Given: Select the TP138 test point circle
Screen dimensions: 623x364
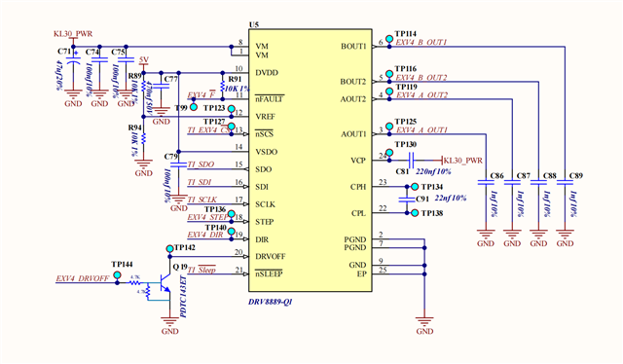Looking at the screenshot, I should pyautogui.click(x=415, y=213).
